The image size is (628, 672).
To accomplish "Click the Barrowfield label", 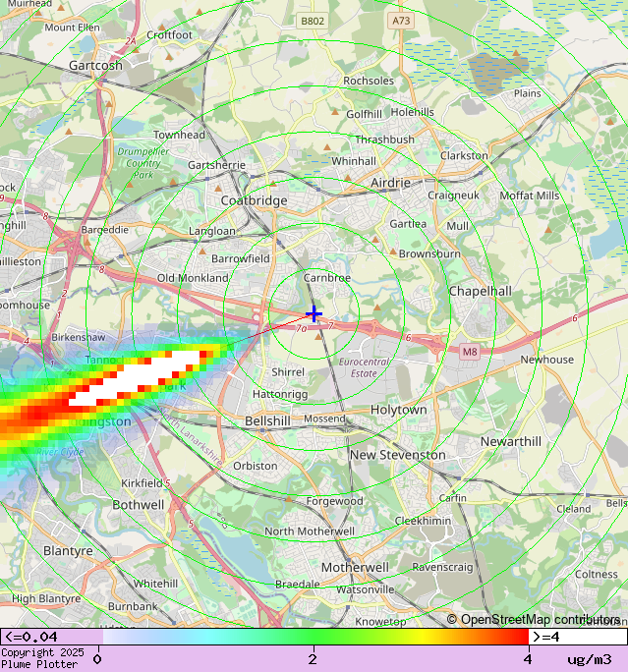I will (x=241, y=258).
